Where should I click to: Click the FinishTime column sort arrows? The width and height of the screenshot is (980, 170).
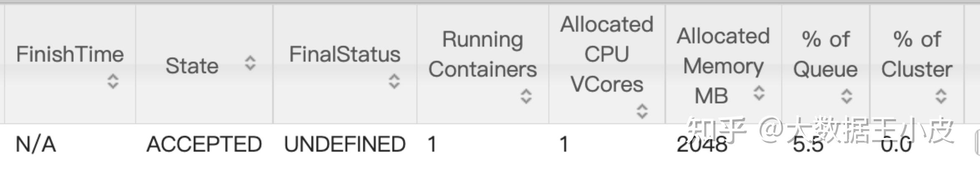(x=113, y=81)
